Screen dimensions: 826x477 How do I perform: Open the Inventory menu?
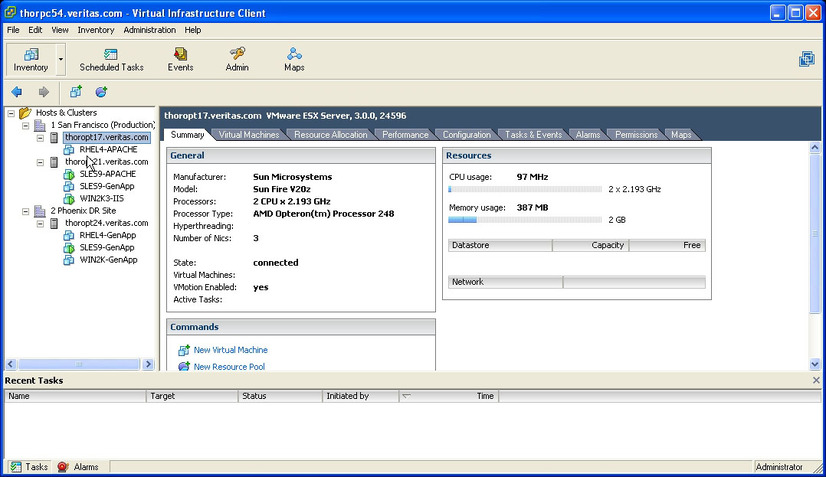coord(96,30)
